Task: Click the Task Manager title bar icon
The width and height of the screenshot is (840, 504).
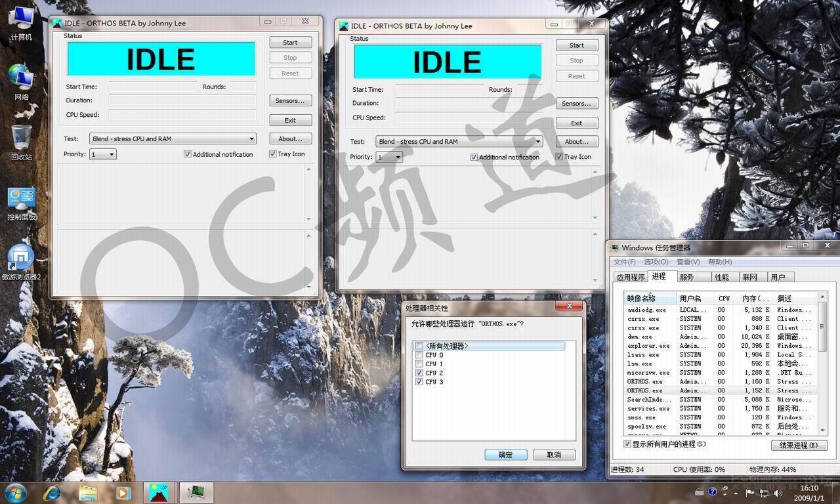Action: pos(615,247)
